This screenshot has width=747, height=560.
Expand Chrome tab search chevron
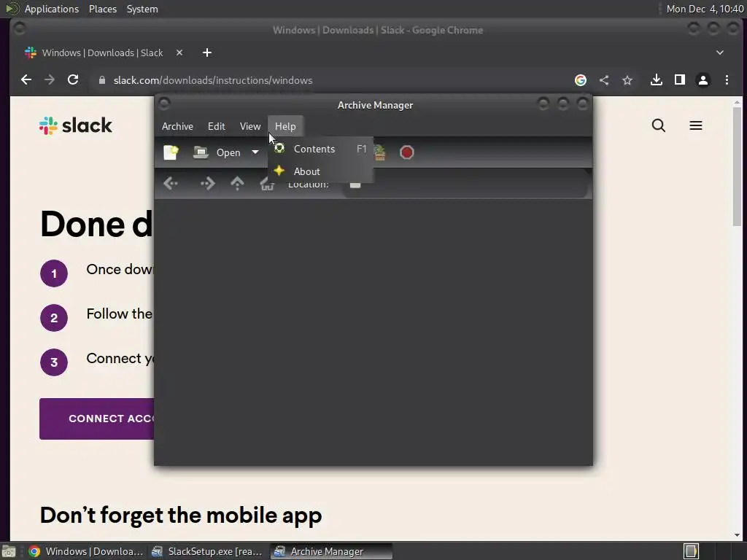coord(719,52)
